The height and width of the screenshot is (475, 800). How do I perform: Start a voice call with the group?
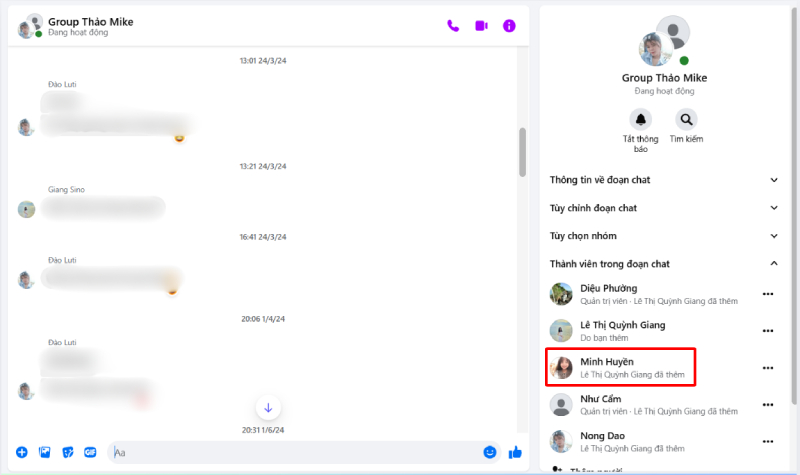pyautogui.click(x=453, y=26)
